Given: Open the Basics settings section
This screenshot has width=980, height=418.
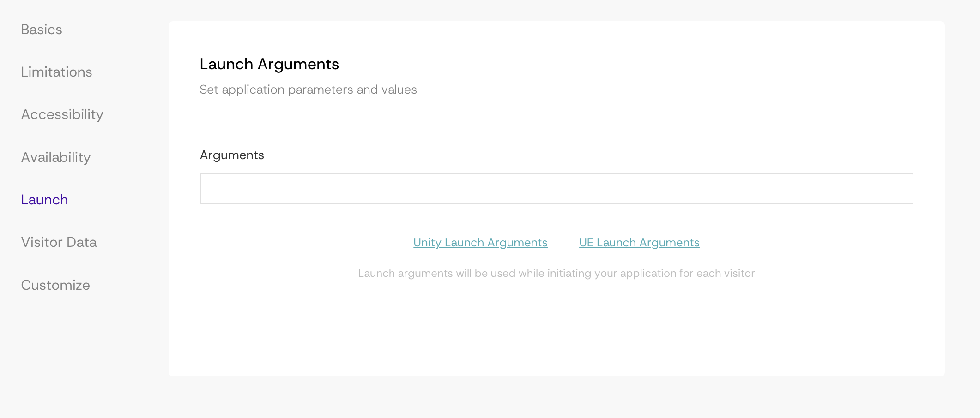Looking at the screenshot, I should point(42,30).
